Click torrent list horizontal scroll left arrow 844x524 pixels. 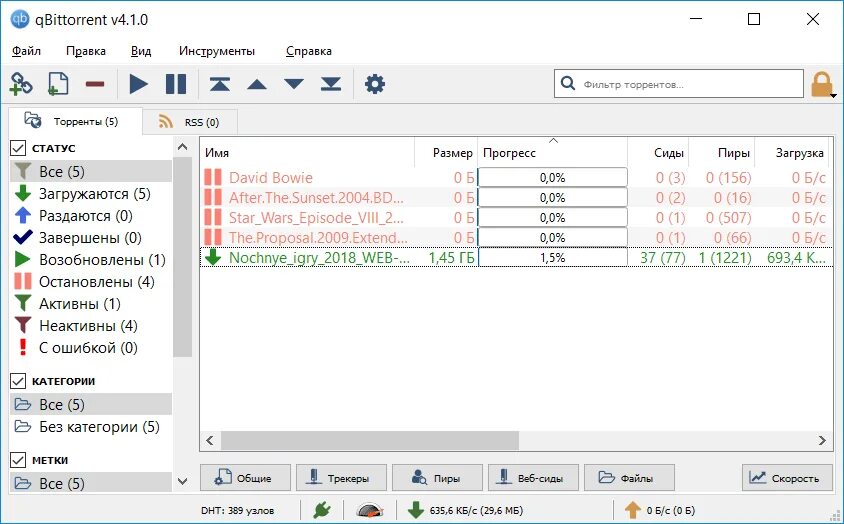210,441
